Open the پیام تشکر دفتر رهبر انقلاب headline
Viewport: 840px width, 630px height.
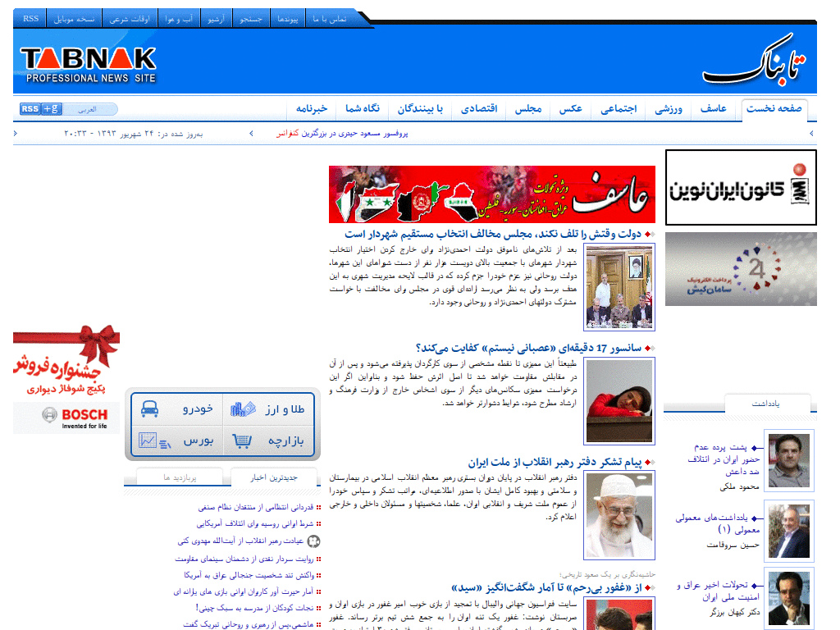(x=566, y=461)
